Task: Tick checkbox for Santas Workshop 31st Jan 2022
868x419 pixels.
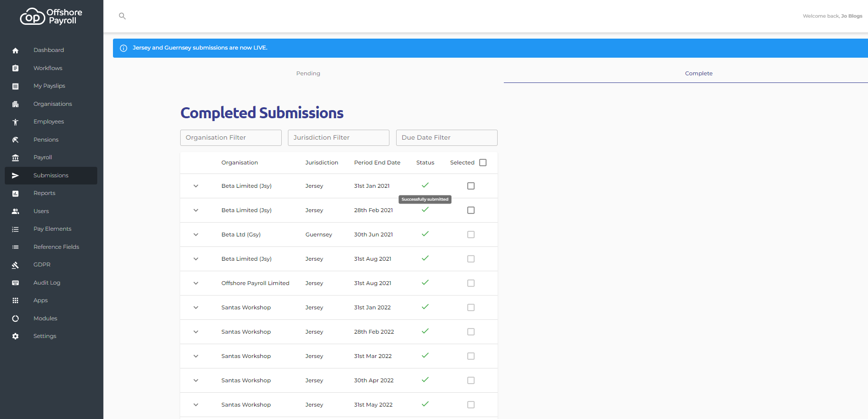Action: pos(471,307)
